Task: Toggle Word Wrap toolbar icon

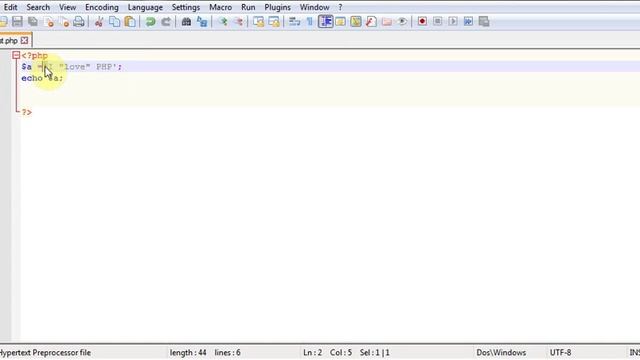Action: tap(294, 21)
